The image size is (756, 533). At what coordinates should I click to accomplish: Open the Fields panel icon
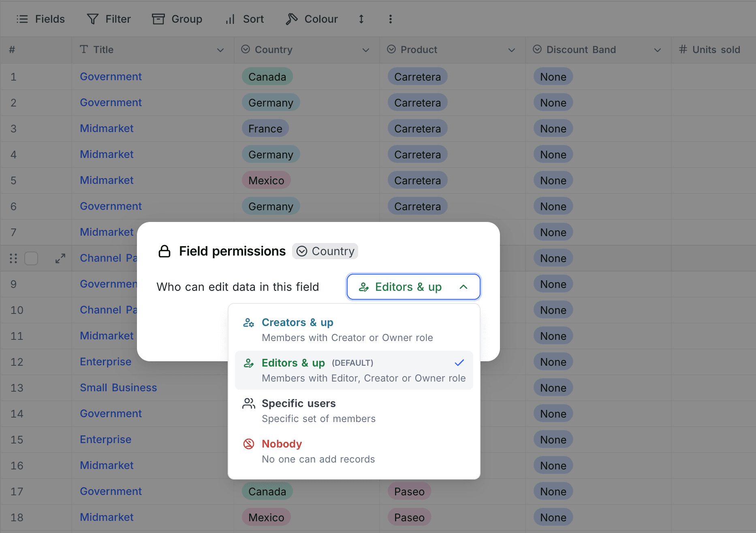tap(23, 19)
